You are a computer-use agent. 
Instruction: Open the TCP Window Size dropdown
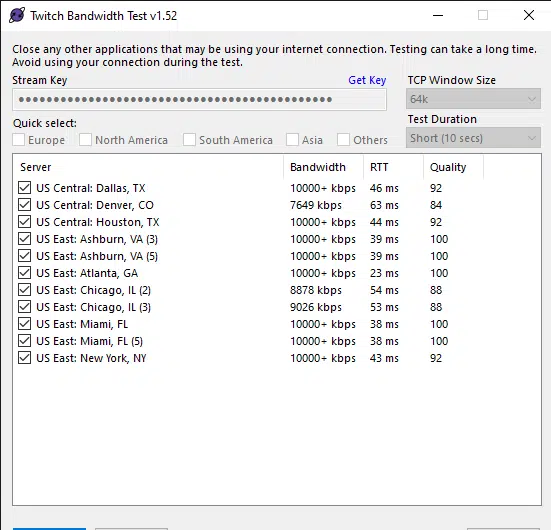[473, 99]
